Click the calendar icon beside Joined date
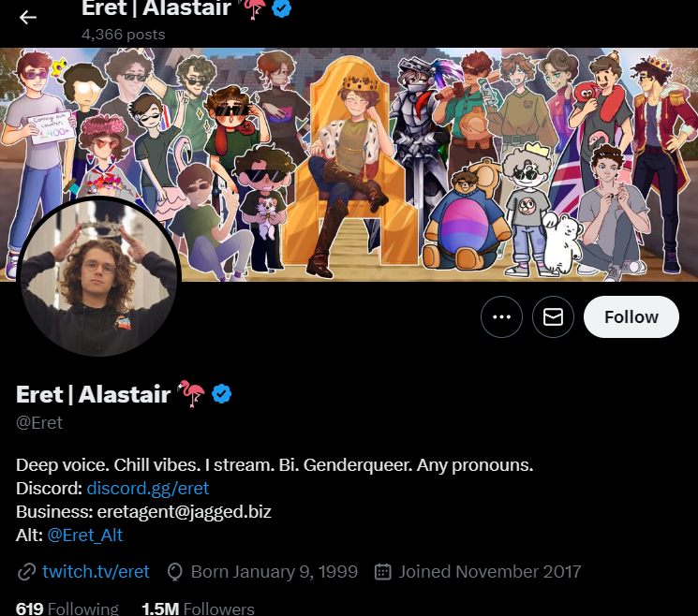Image resolution: width=698 pixels, height=616 pixels. coord(383,572)
